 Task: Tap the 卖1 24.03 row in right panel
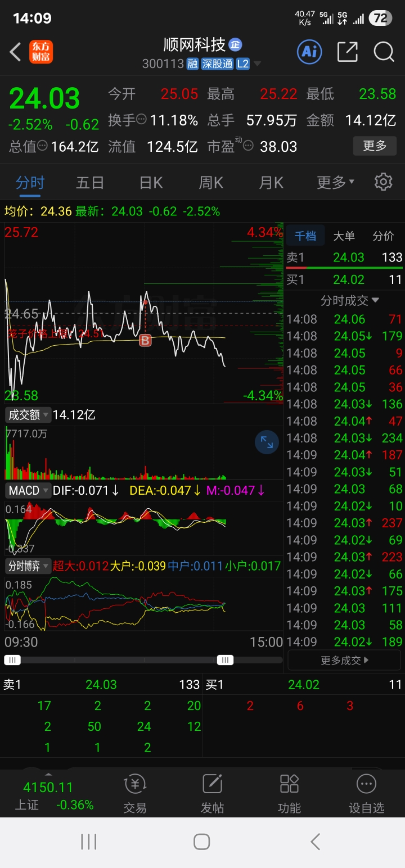point(344,257)
